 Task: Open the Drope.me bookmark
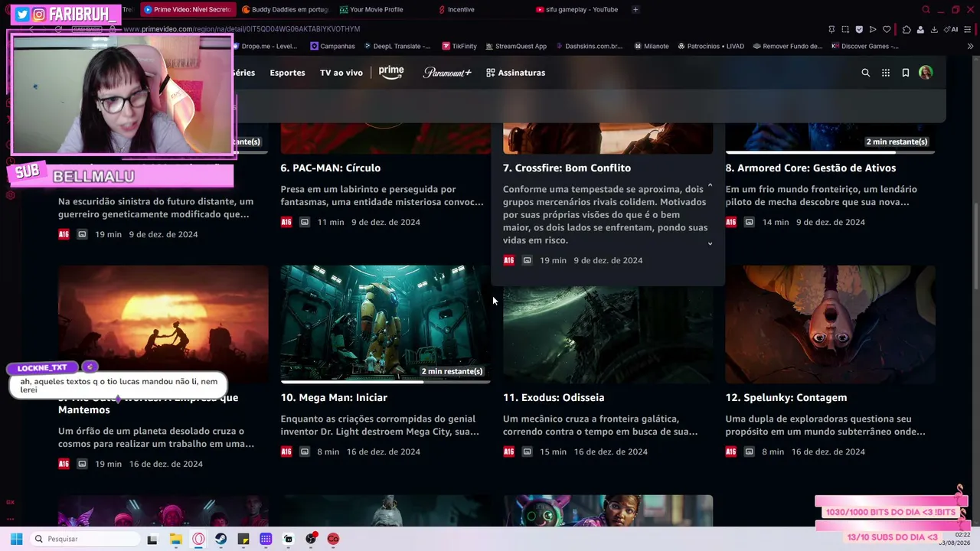coord(264,46)
